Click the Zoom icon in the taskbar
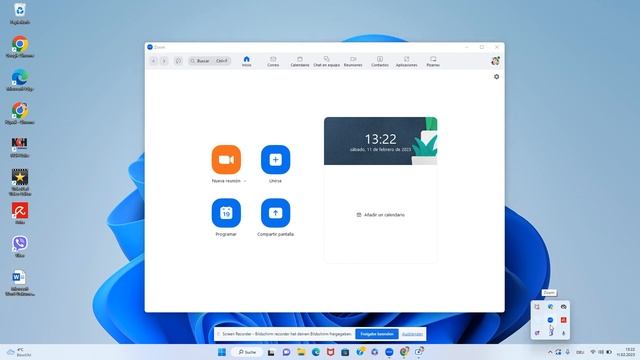The image size is (640, 360). pyautogui.click(x=389, y=352)
